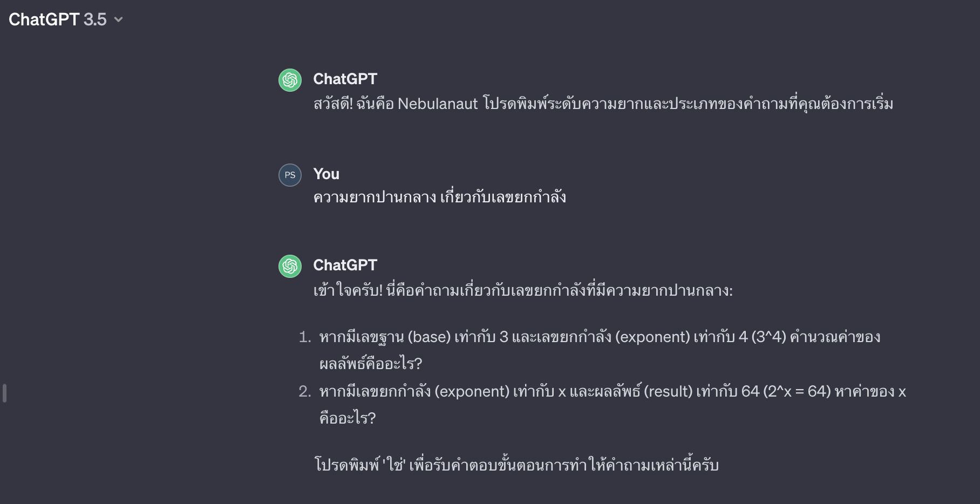980x504 pixels.
Task: Click the user message about medium difficulty exponents
Action: pos(439,197)
